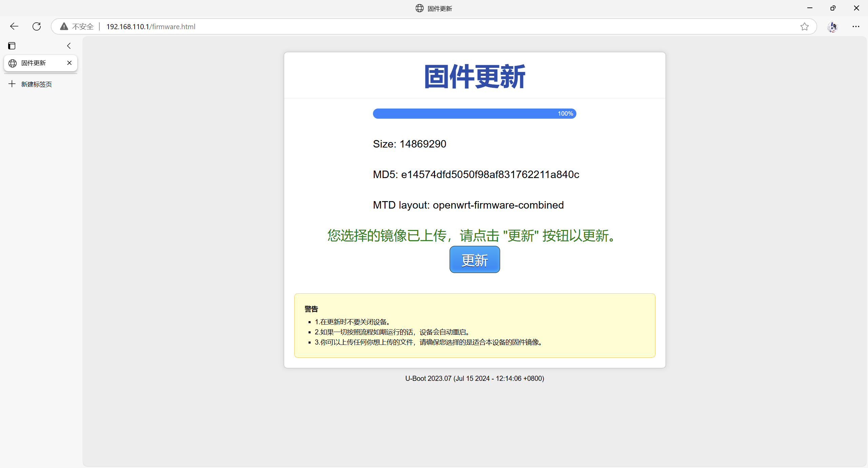Screen dimensions: 868x468
Task: Close the 固件更新 tab
Action: tap(70, 63)
